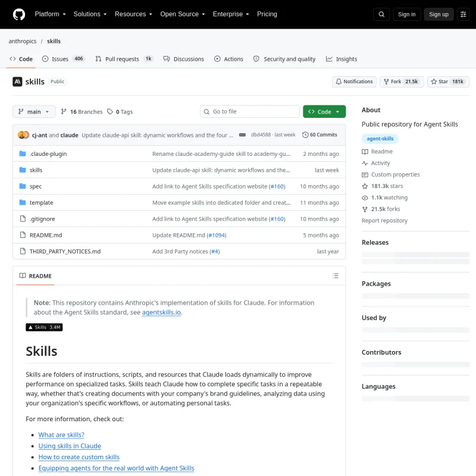
Task: Switch to the Actions tab
Action: (228, 59)
